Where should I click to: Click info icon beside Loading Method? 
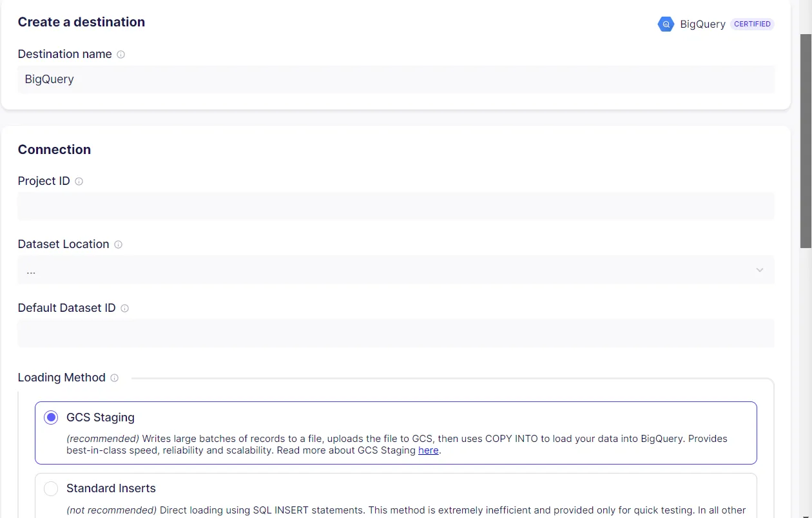tap(114, 378)
